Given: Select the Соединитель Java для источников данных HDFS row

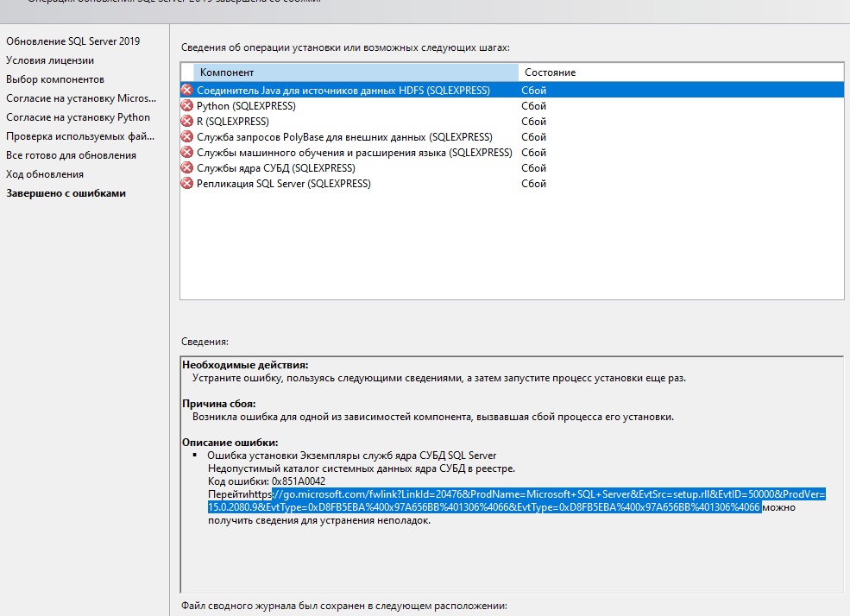Looking at the screenshot, I should point(513,90).
